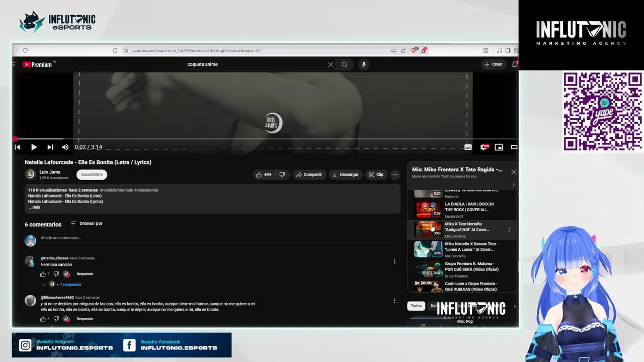Like Carlos_Floress's comment
Viewport: 644px width, 362px height.
coord(43,274)
